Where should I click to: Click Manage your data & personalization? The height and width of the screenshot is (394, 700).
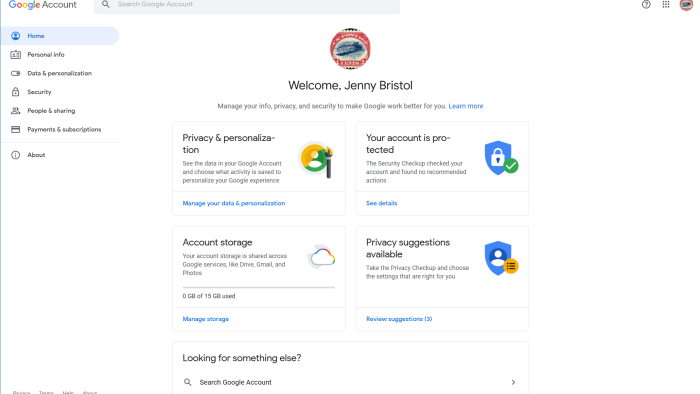coord(233,203)
